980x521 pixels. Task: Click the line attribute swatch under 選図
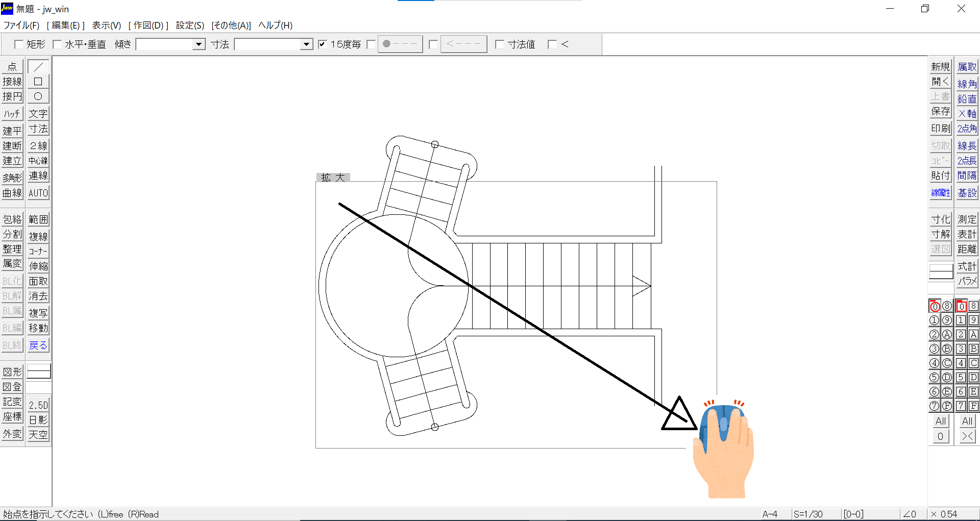coord(941,271)
